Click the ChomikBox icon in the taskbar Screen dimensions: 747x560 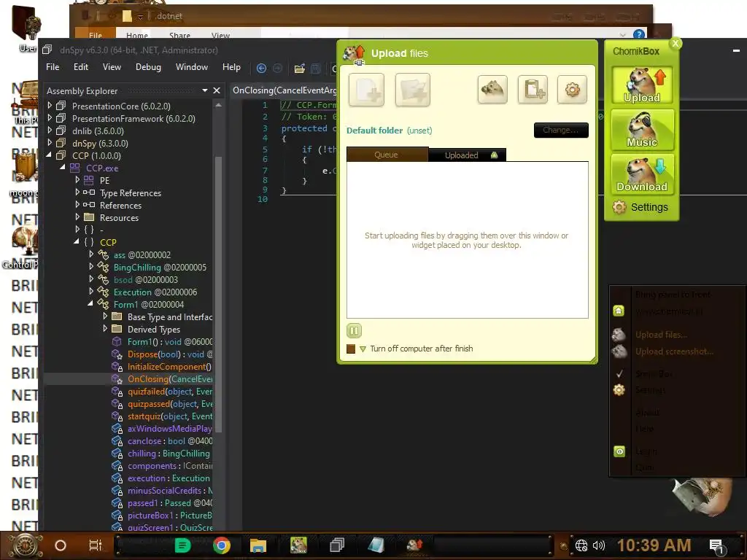point(298,545)
